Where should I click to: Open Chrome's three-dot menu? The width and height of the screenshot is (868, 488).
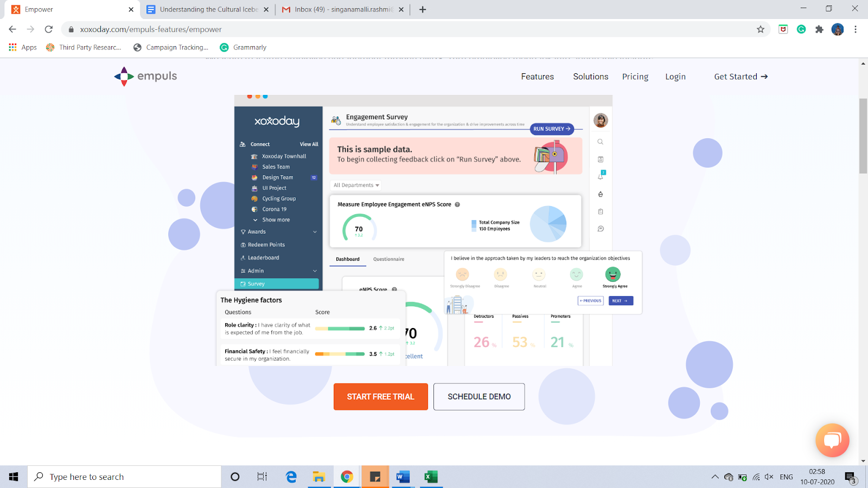(856, 29)
